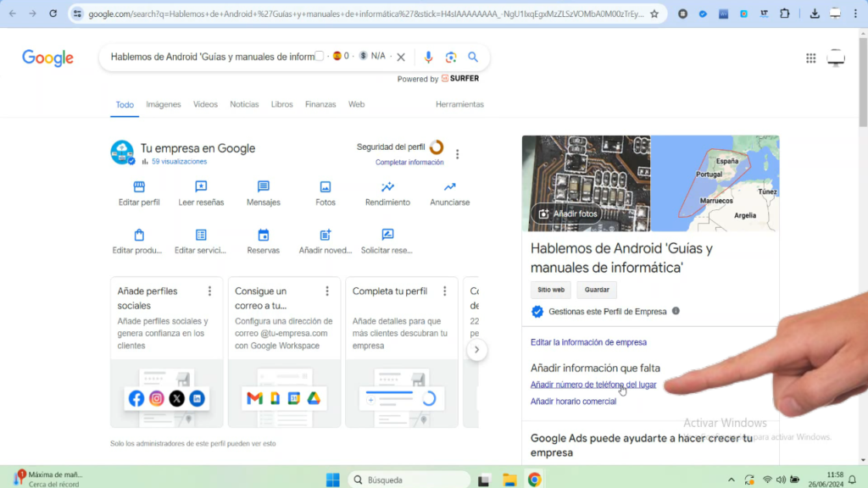The image size is (868, 488).
Task: Open the Google apps grid
Action: (x=810, y=56)
